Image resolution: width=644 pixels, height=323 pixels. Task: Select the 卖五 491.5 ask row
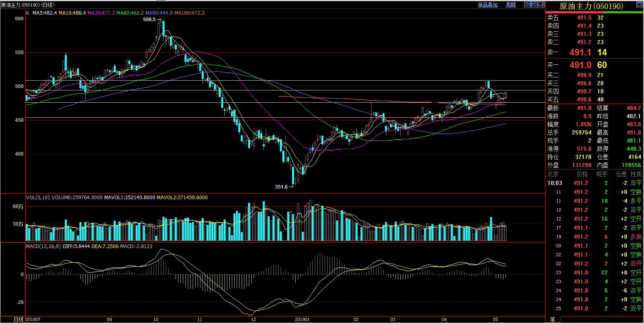pyautogui.click(x=594, y=18)
